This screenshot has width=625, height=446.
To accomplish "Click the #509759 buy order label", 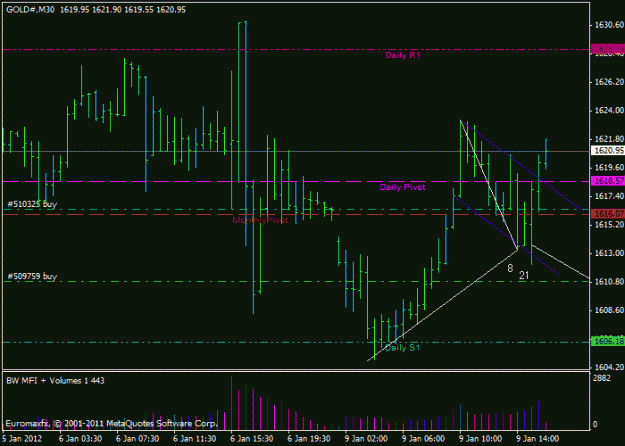I will 32,276.
